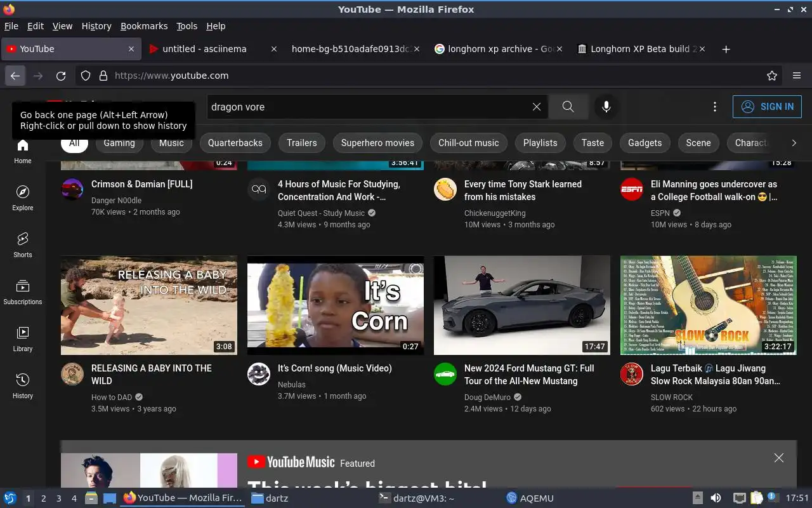Screen dimensions: 812x508
Task: Select the Taste filter chip
Action: [593, 143]
